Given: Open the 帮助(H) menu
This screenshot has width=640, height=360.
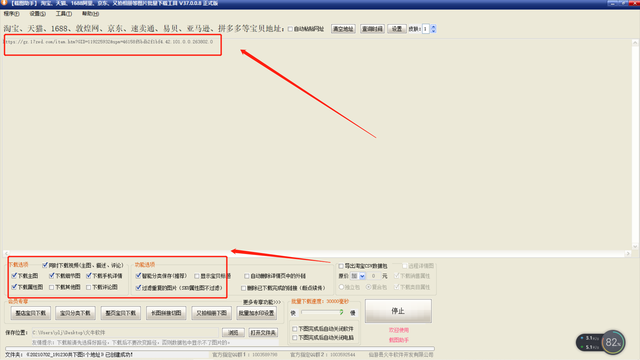Looking at the screenshot, I should tap(90, 14).
